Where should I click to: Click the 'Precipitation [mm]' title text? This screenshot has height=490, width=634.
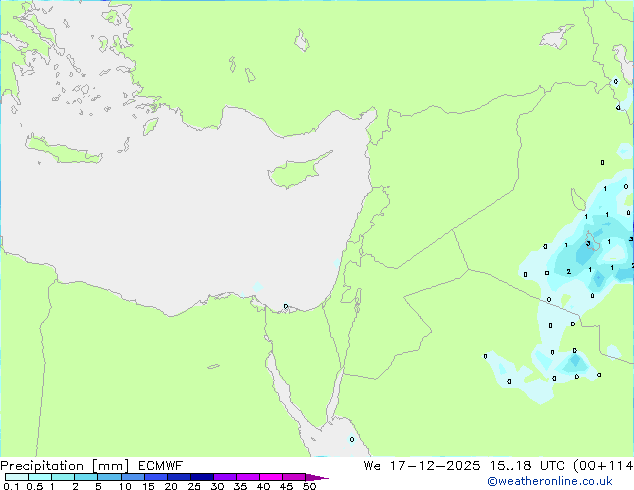64,466
